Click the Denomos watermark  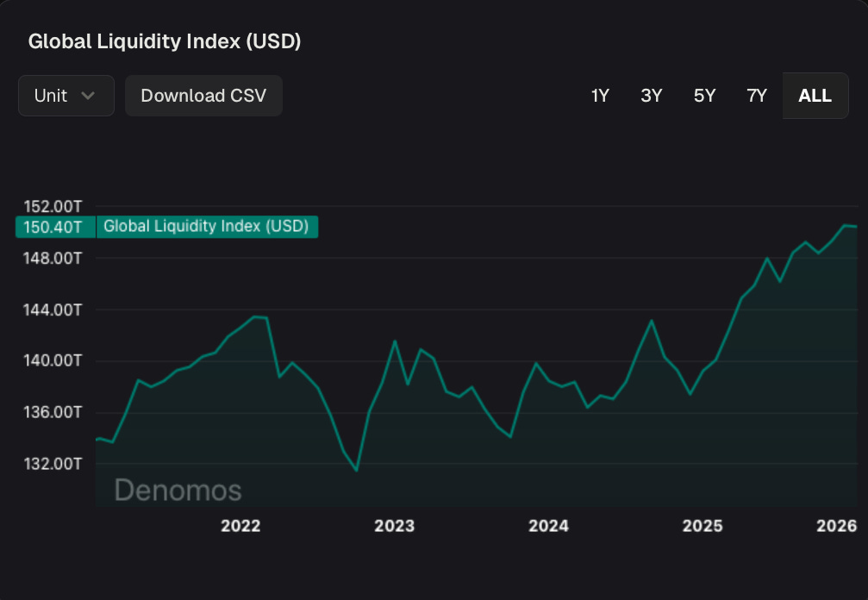pyautogui.click(x=178, y=490)
